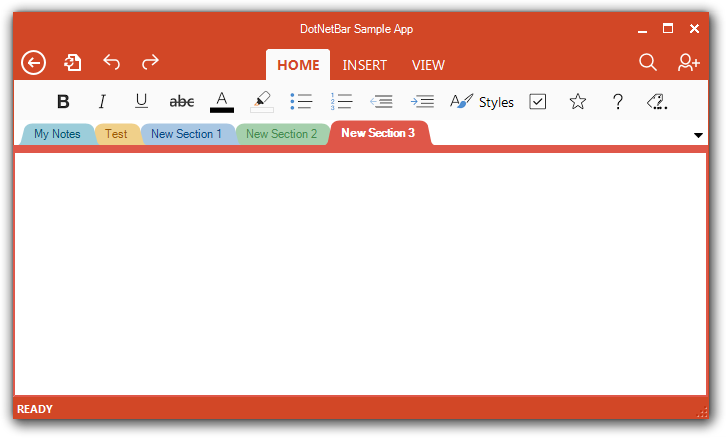Toggle Bold formatting
The height and width of the screenshot is (438, 726).
(63, 101)
